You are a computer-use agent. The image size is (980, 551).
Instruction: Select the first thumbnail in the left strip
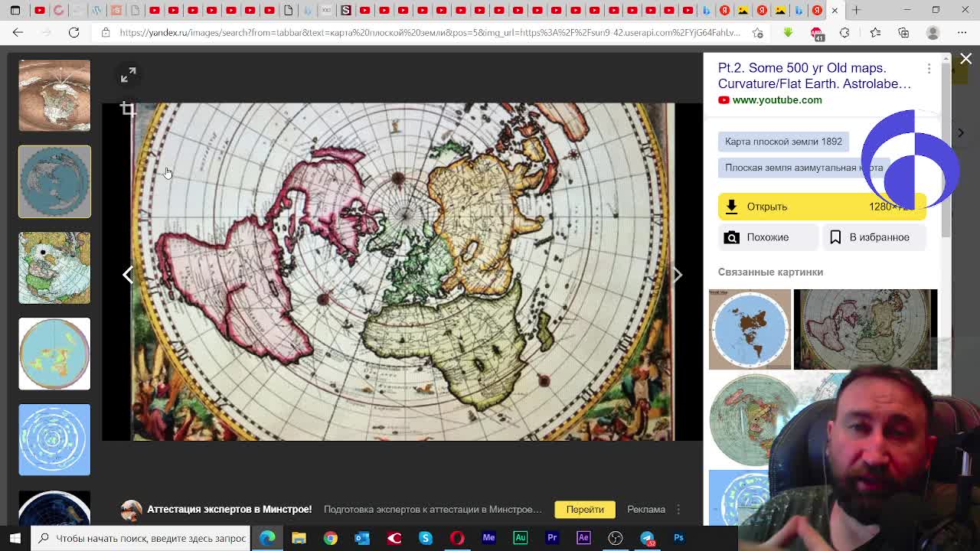(x=54, y=96)
